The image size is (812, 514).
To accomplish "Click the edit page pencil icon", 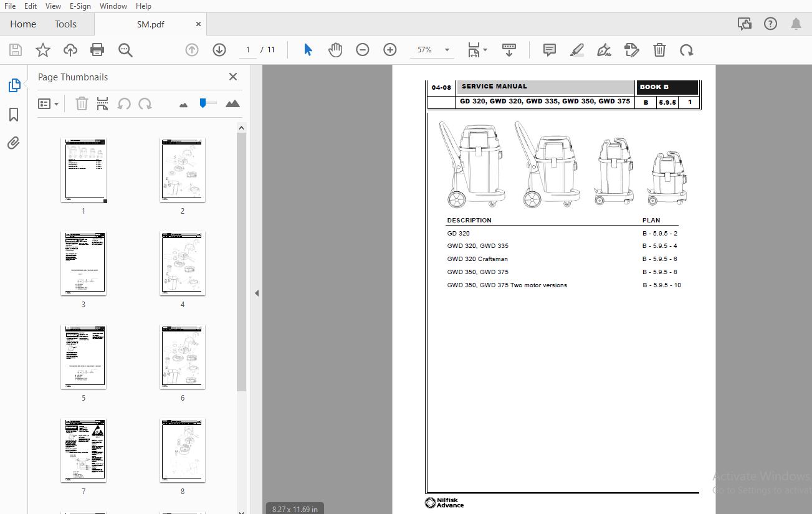I will [632, 50].
